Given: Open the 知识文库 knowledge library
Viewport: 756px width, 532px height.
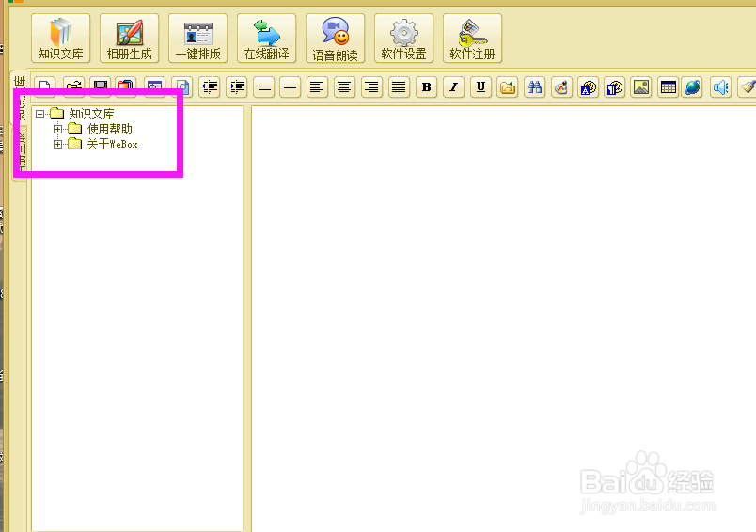Looking at the screenshot, I should [61, 39].
